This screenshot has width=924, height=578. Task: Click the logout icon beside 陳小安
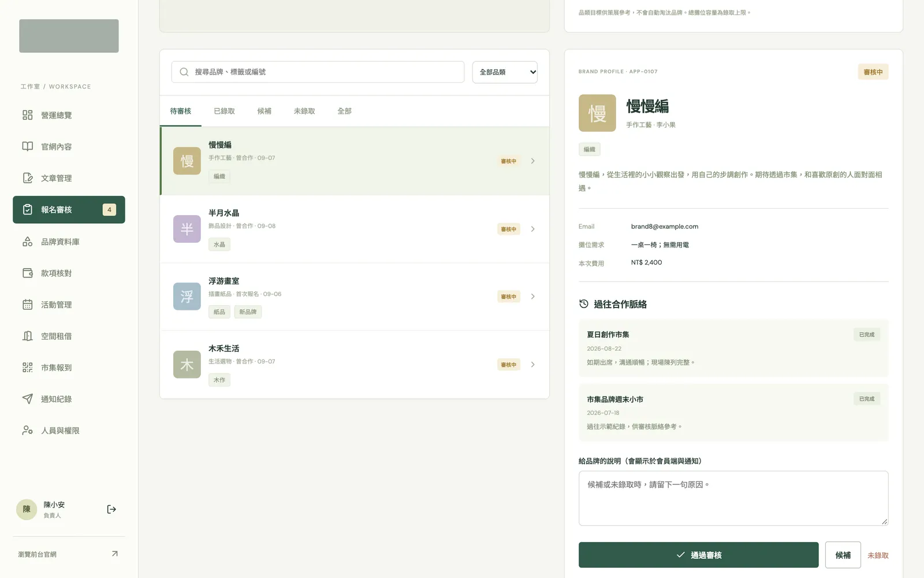click(x=111, y=509)
